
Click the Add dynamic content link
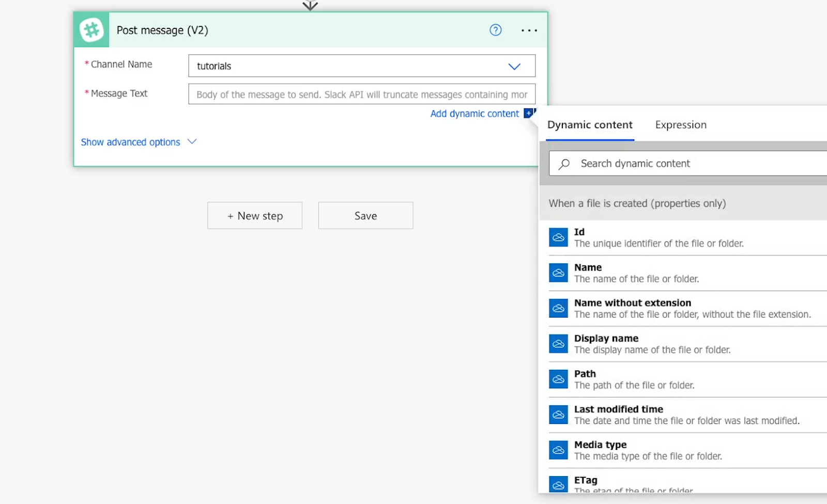click(474, 114)
